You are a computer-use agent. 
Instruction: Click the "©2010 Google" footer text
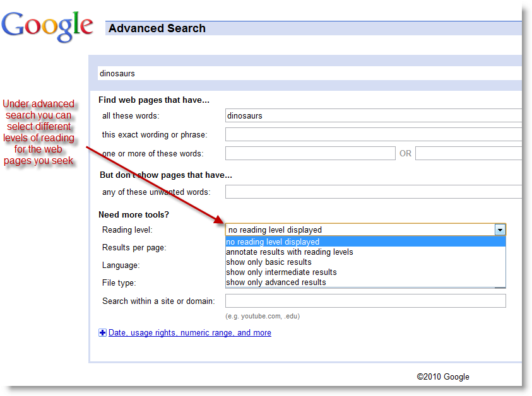coord(442,376)
